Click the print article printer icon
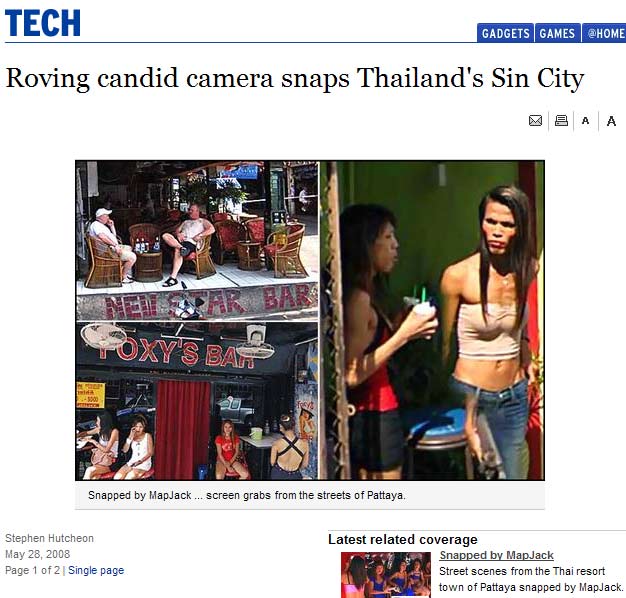 561,121
